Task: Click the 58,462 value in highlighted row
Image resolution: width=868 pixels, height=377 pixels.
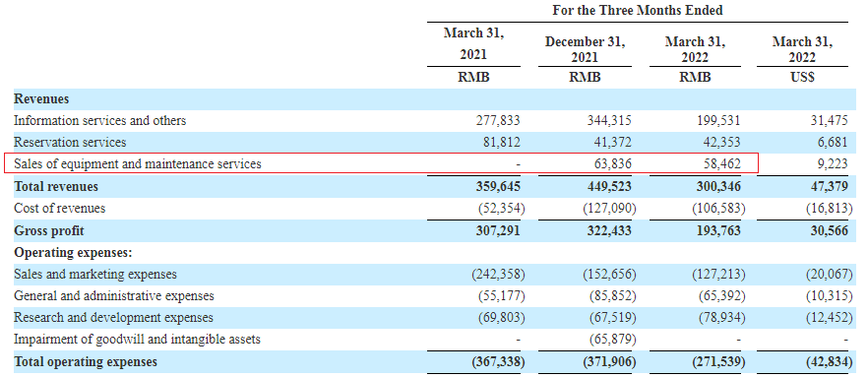Action: (x=720, y=163)
